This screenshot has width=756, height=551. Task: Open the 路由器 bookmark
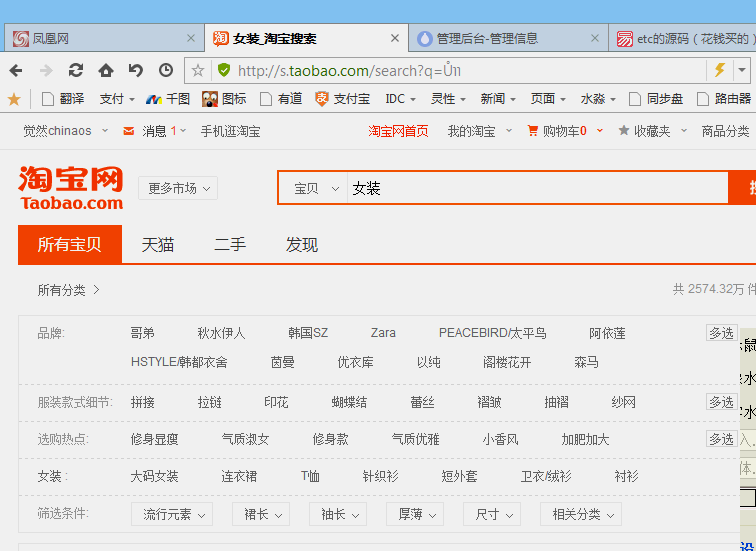724,99
